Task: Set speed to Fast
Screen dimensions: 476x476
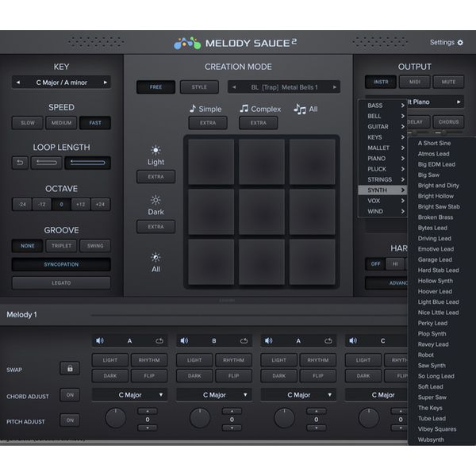Action: click(x=95, y=123)
